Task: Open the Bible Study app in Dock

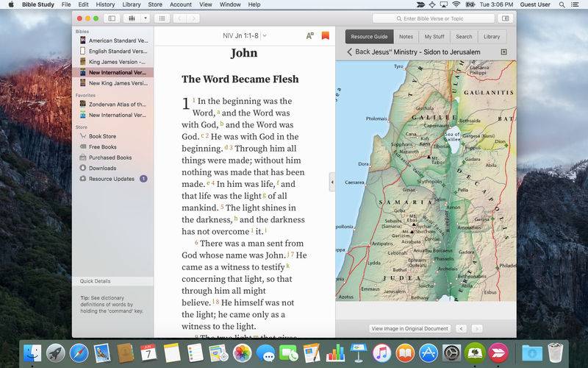Action: [x=475, y=353]
